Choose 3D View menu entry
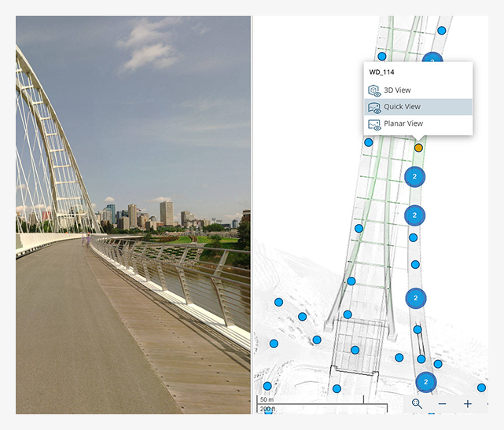504x430 pixels. [418, 90]
